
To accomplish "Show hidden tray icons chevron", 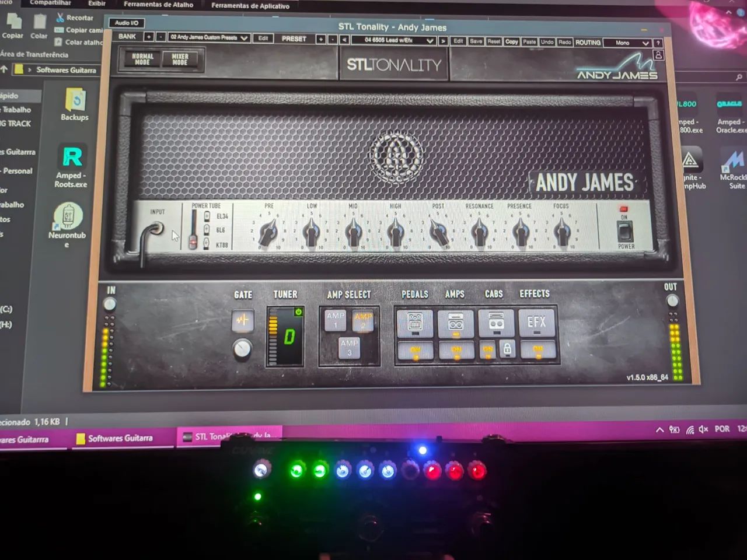I will pos(659,430).
